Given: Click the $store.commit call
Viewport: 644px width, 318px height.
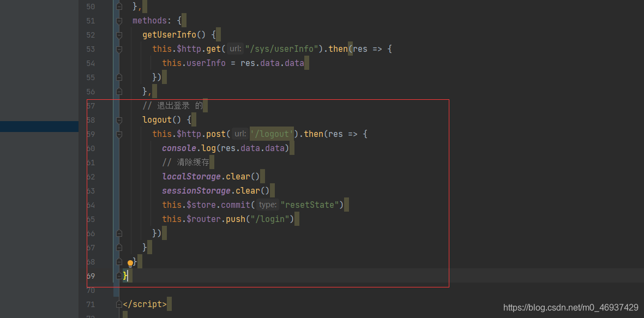Looking at the screenshot, I should pyautogui.click(x=252, y=205).
